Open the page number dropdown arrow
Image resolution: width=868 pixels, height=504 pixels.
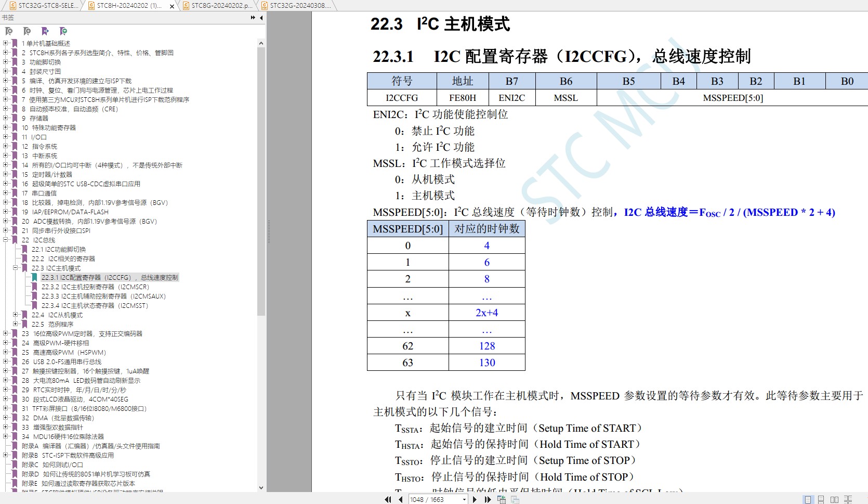tap(464, 499)
